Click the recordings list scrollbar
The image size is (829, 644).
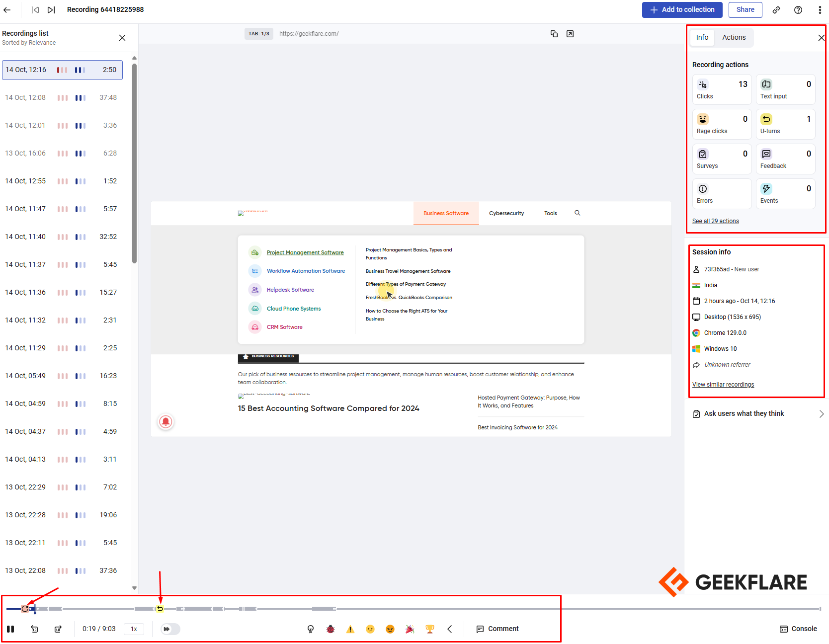(134, 163)
